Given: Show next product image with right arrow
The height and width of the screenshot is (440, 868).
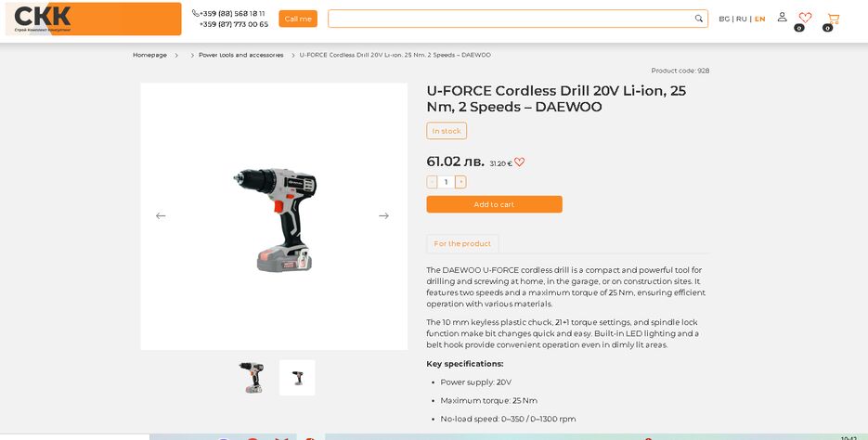Looking at the screenshot, I should pyautogui.click(x=383, y=216).
